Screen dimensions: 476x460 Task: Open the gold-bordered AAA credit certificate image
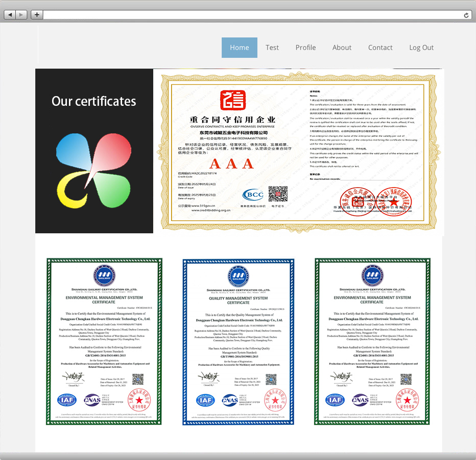pyautogui.click(x=299, y=151)
